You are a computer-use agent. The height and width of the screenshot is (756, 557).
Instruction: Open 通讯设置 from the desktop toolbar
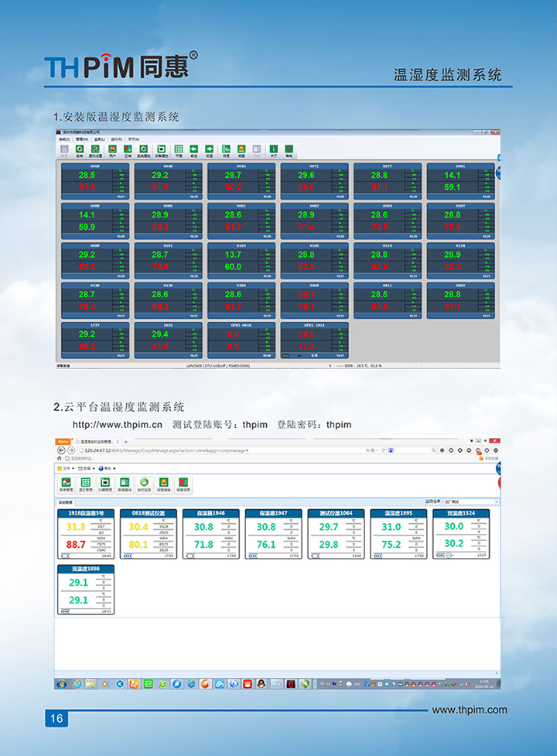tap(96, 150)
